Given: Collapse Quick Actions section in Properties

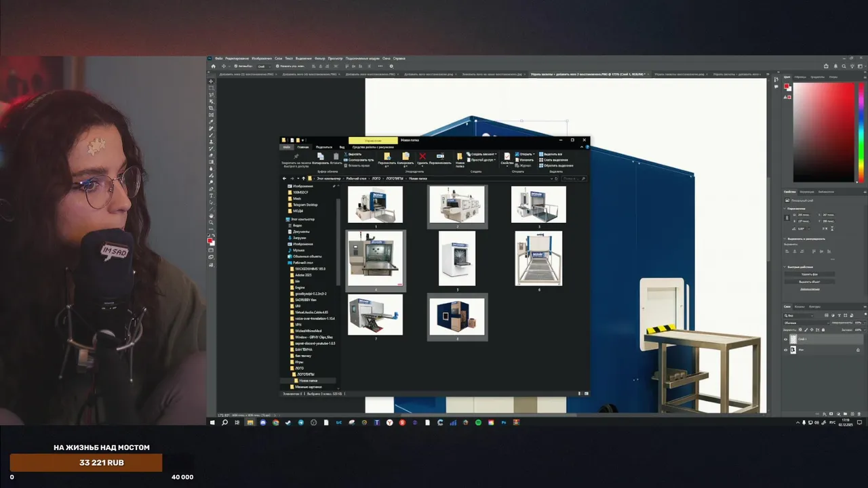Looking at the screenshot, I should coord(785,267).
